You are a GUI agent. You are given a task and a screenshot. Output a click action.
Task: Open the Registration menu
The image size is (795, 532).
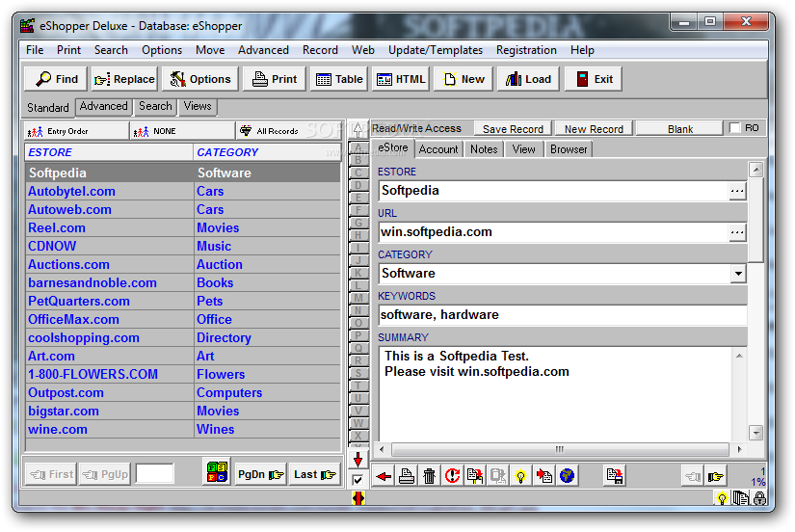[526, 50]
